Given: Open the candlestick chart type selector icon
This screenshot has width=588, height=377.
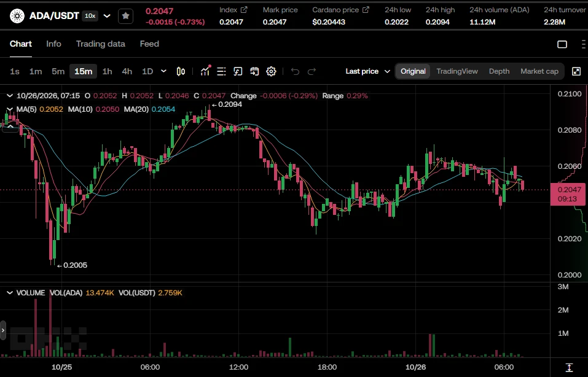Looking at the screenshot, I should point(181,71).
